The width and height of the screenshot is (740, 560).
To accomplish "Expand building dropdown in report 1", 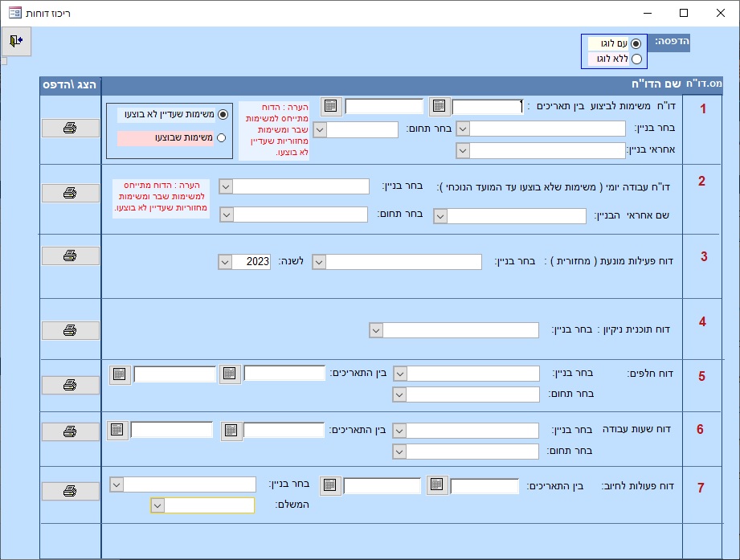I will click(x=463, y=129).
